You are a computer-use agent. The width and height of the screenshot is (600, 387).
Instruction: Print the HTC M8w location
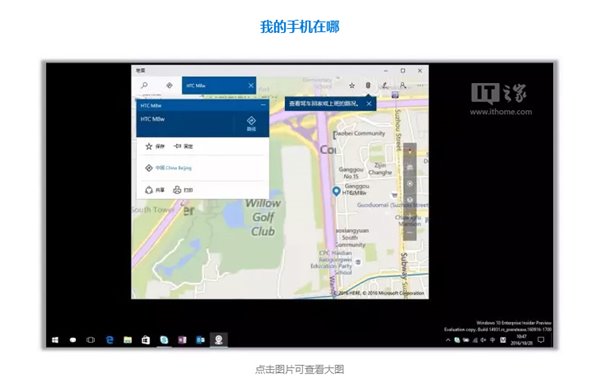click(183, 190)
